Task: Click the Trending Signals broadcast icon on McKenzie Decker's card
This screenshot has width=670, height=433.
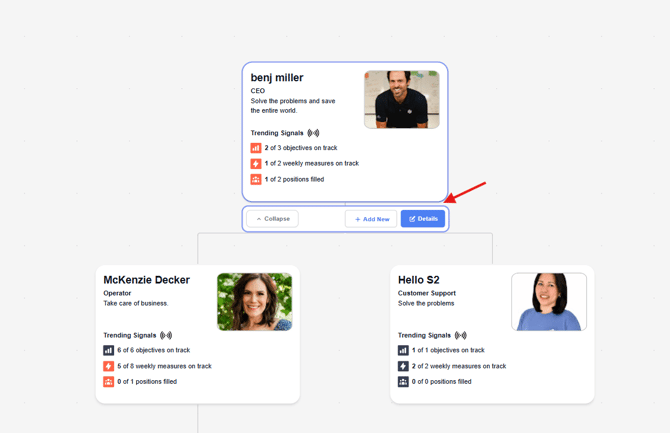Action: [x=166, y=336]
